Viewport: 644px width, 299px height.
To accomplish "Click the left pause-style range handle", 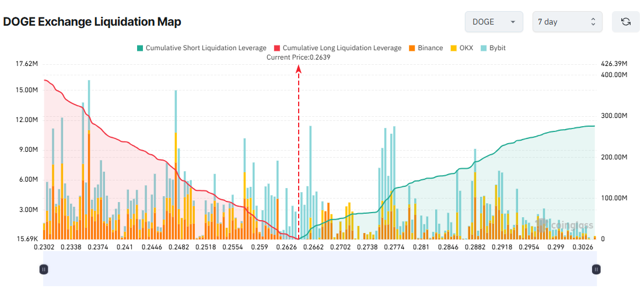I will click(x=43, y=269).
